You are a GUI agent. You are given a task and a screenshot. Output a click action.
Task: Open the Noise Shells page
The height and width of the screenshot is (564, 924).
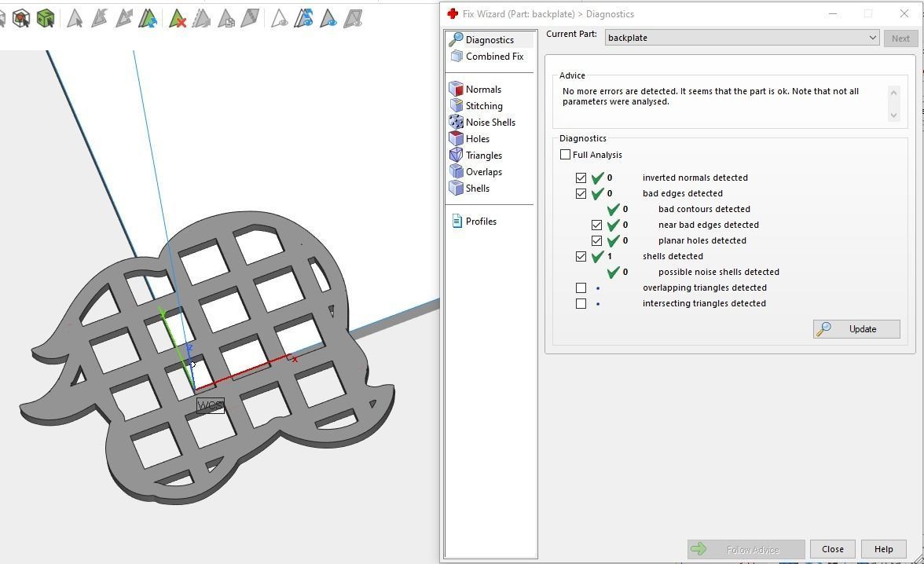[x=490, y=122]
